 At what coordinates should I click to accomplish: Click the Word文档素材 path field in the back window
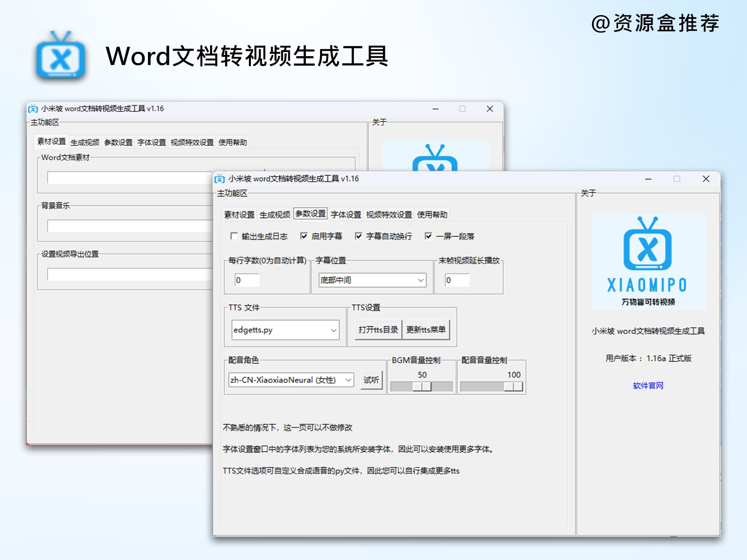130,178
